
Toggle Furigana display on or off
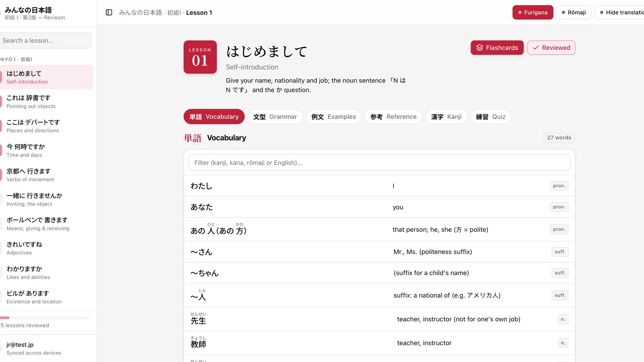coord(533,12)
